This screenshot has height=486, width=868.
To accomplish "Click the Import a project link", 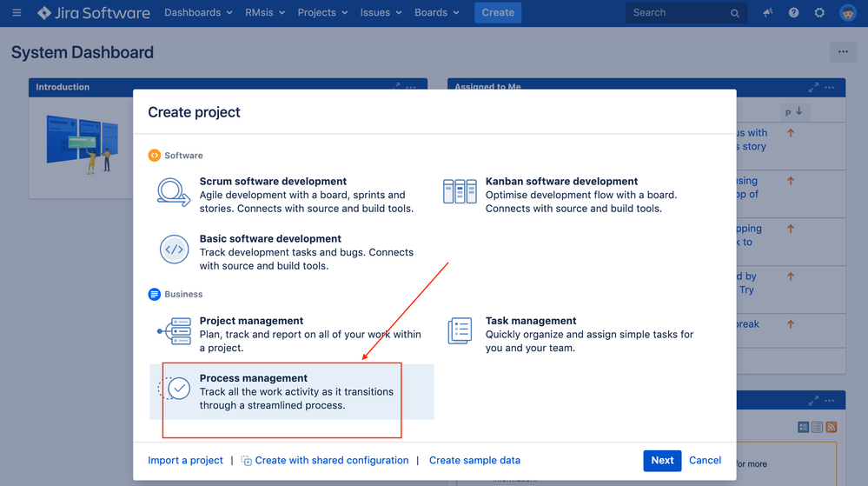I will [x=185, y=461].
